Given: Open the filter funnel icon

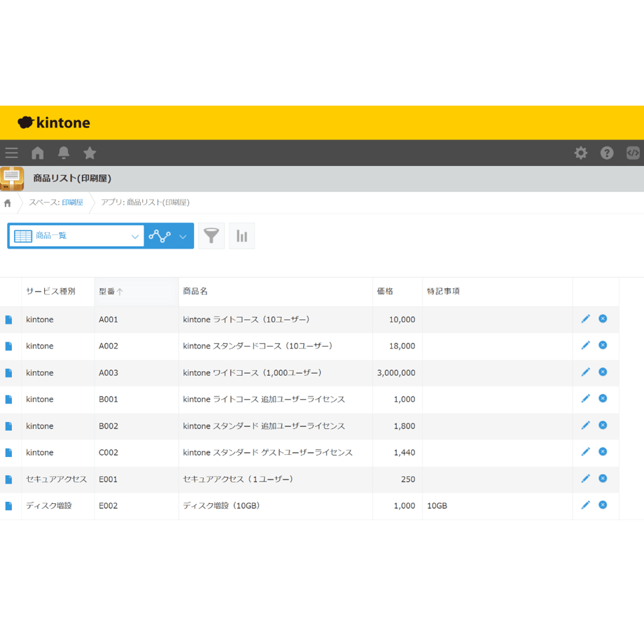Looking at the screenshot, I should [x=211, y=236].
